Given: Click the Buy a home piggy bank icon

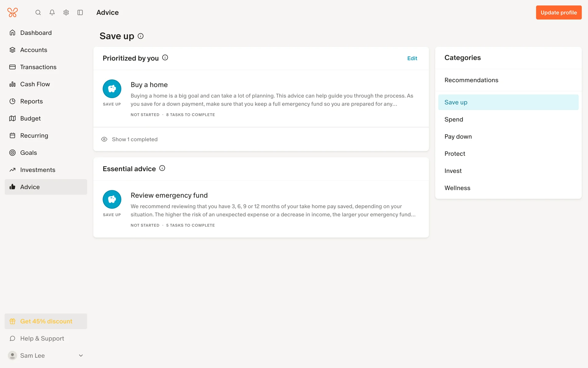Looking at the screenshot, I should [x=112, y=89].
